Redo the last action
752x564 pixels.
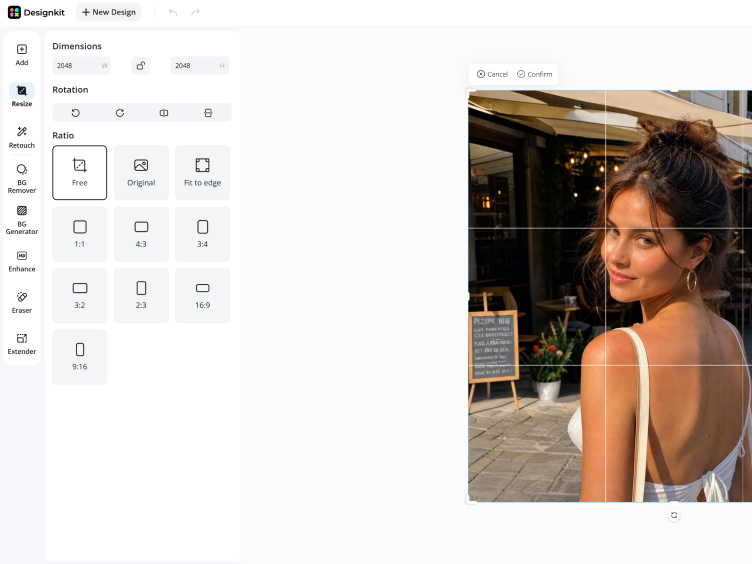[x=195, y=12]
